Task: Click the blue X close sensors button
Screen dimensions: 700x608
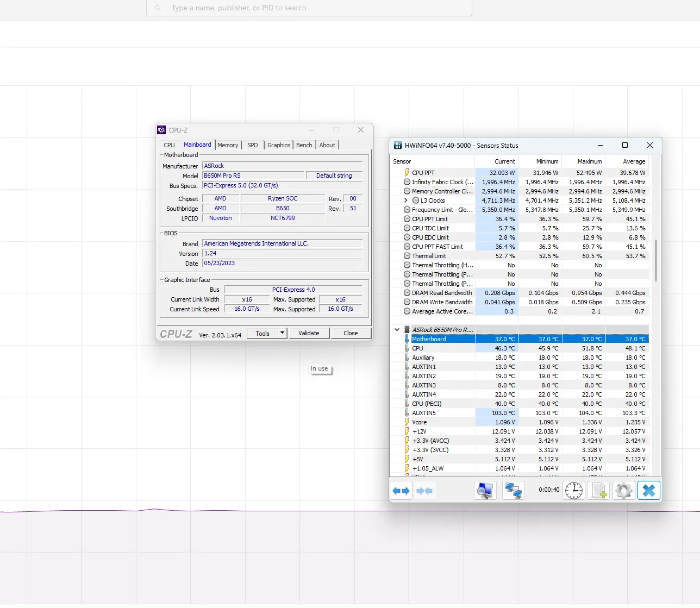Action: [x=649, y=491]
